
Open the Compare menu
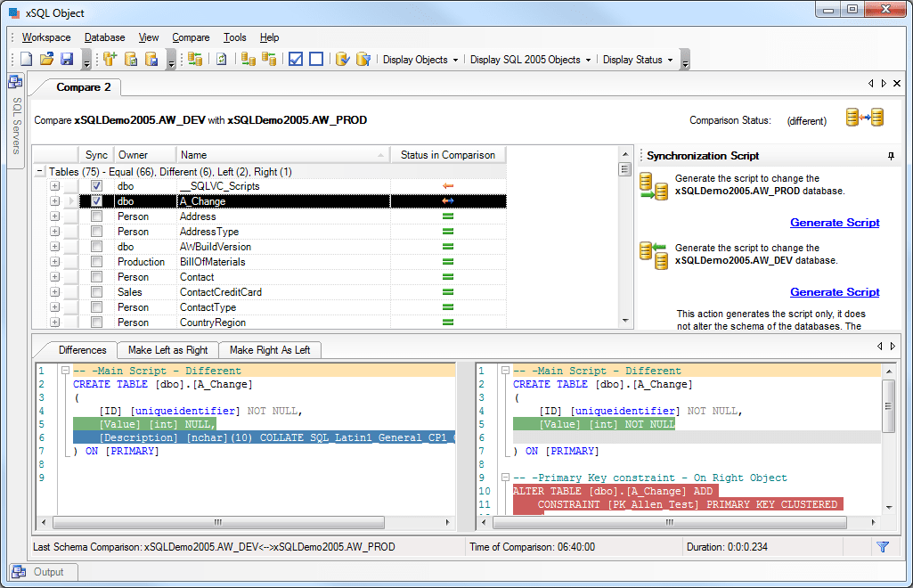point(191,37)
